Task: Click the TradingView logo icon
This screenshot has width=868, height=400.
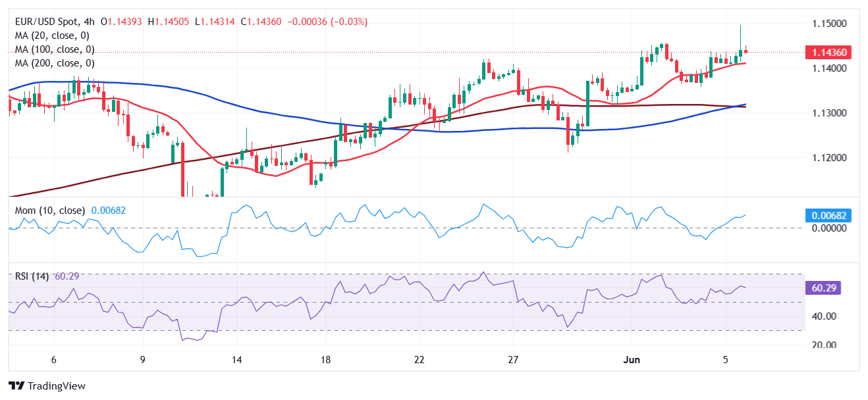Action: click(x=16, y=386)
